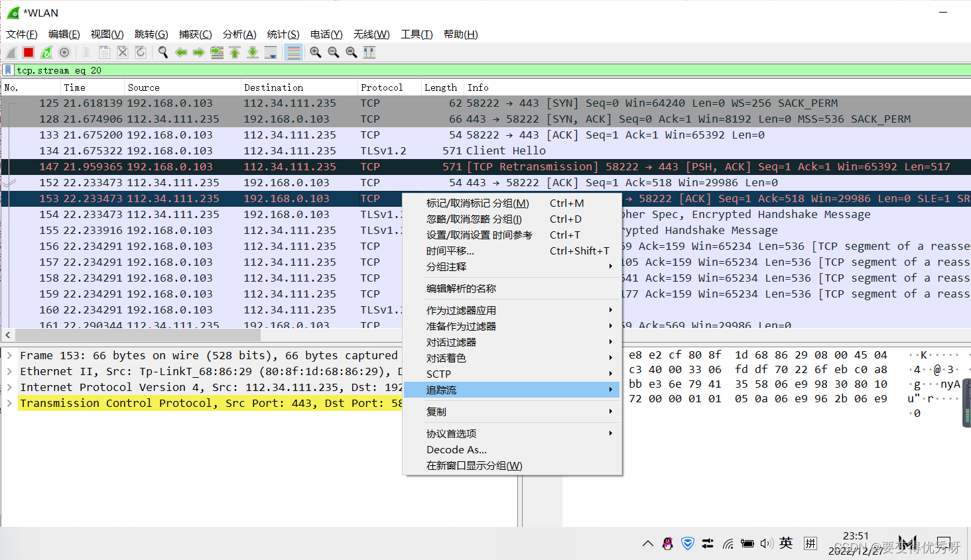Screen dimensions: 971x560
Task: Click the display filter bookmark icon
Action: click(x=8, y=70)
